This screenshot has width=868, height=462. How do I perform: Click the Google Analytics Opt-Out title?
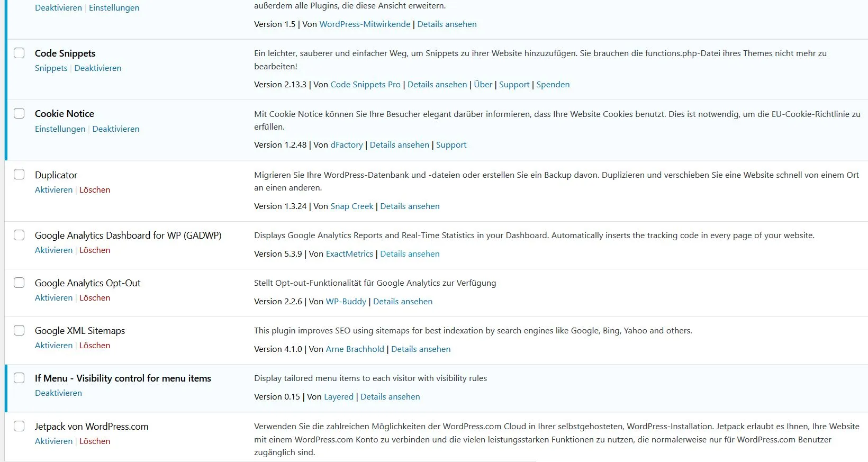click(88, 283)
